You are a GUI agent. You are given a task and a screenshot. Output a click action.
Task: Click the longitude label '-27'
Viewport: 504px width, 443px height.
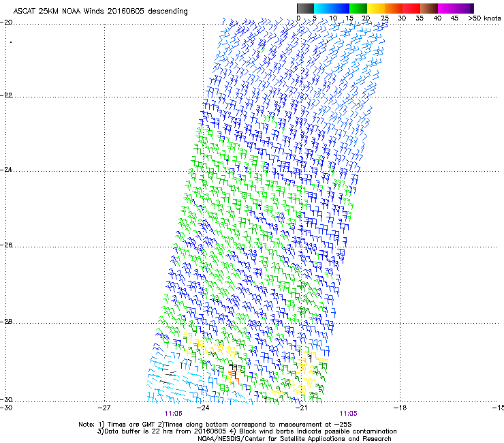tap(104, 408)
